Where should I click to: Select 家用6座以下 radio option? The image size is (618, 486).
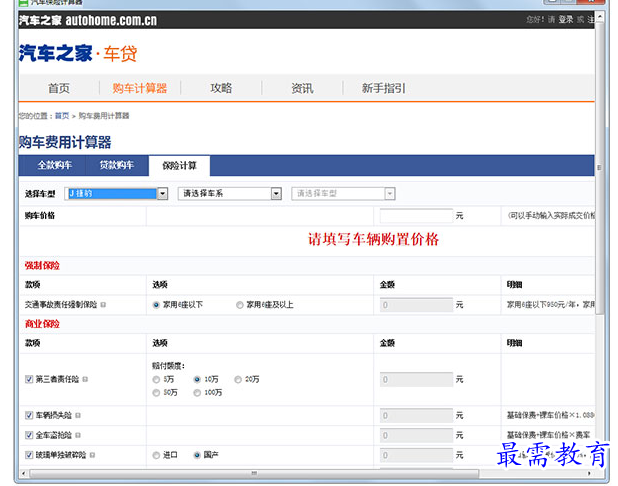tap(156, 305)
